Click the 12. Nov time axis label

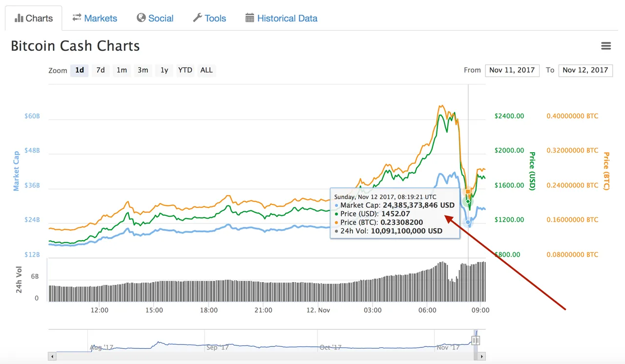[x=318, y=310]
